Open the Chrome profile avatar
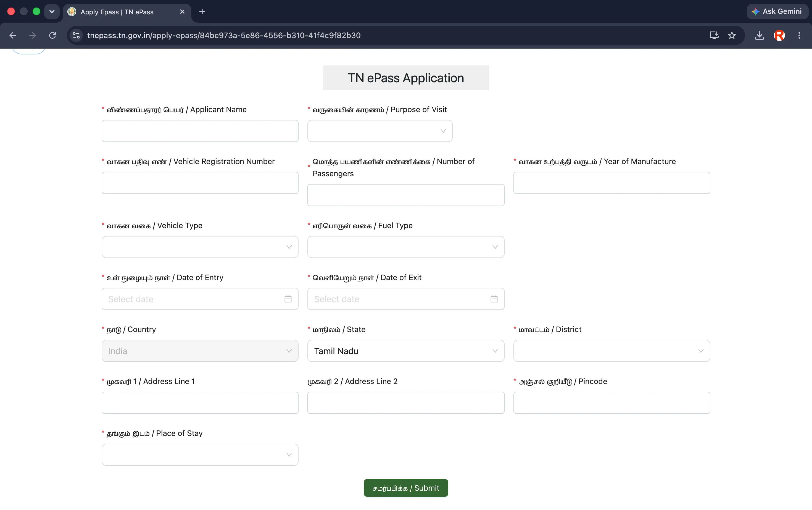Image resolution: width=812 pixels, height=510 pixels. [x=779, y=35]
